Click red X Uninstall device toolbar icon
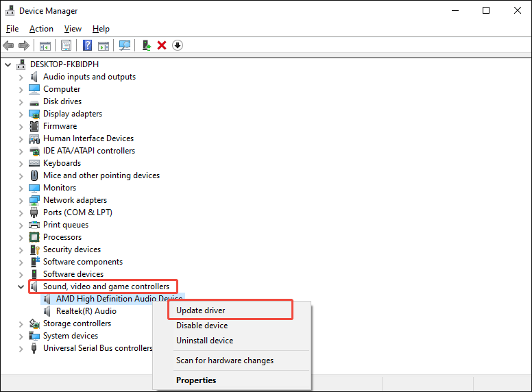This screenshot has width=532, height=392. pyautogui.click(x=162, y=45)
